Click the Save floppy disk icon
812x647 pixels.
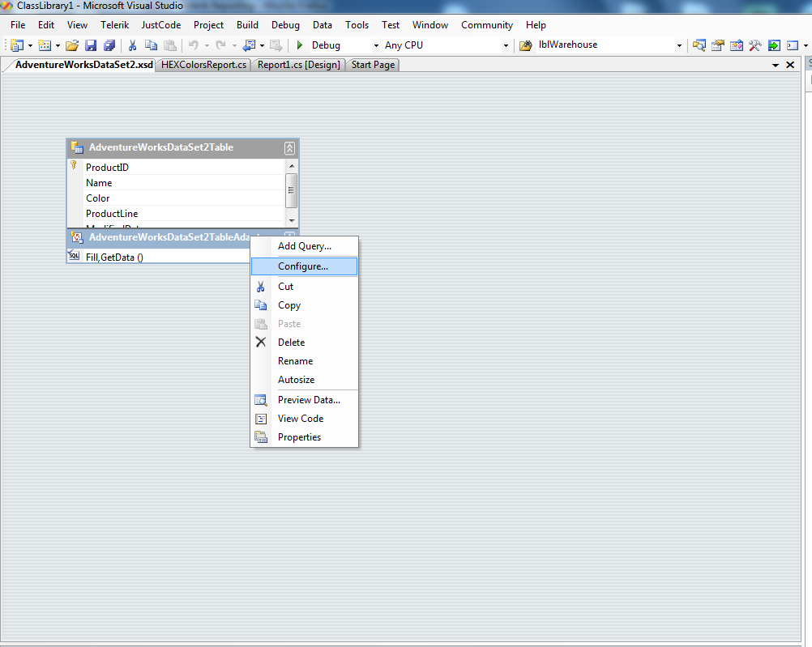click(91, 45)
